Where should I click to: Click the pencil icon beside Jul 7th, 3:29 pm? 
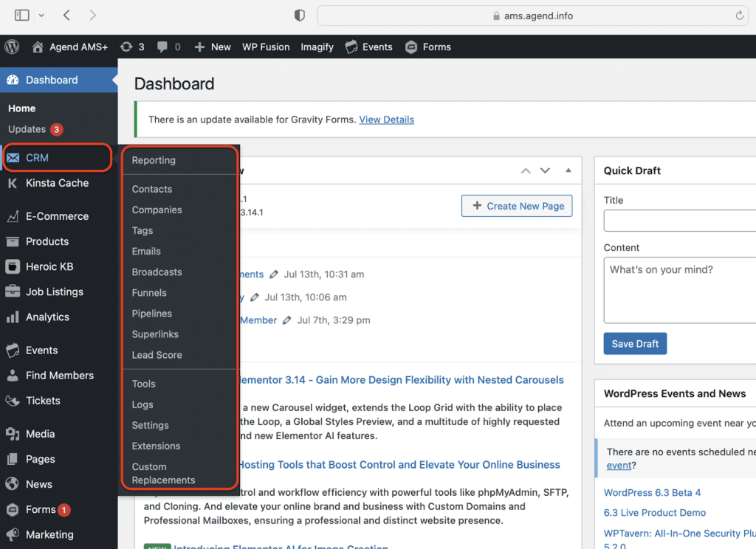[x=287, y=320]
